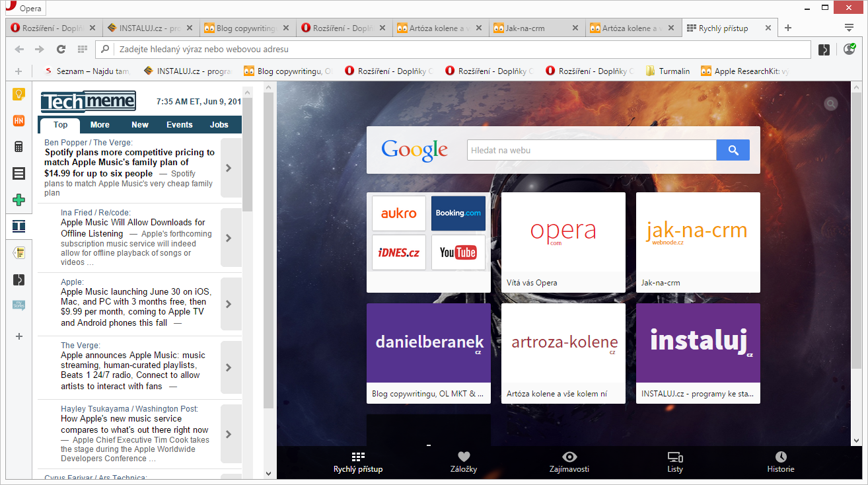Image resolution: width=868 pixels, height=485 pixels.
Task: Open the yellow notes sidebar panel
Action: coord(19,252)
